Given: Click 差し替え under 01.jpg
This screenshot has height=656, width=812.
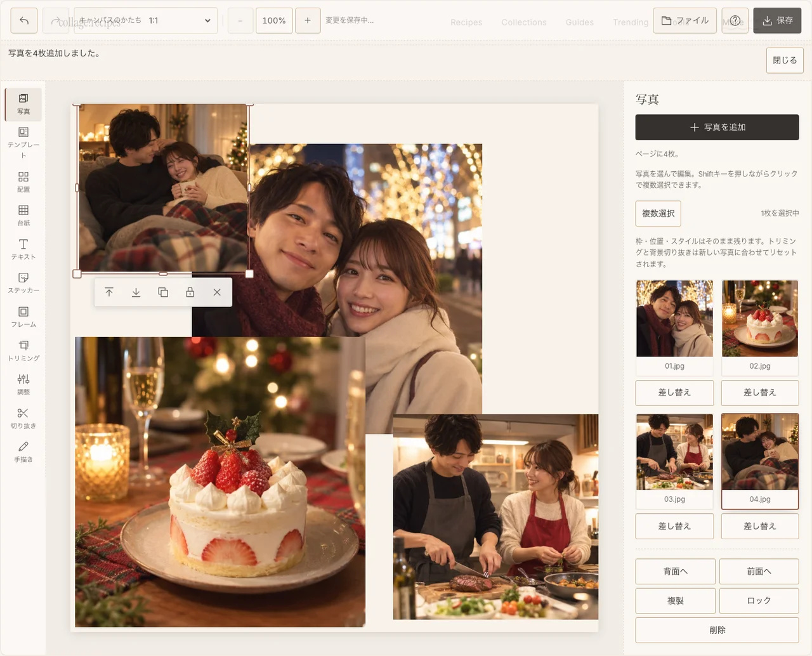Looking at the screenshot, I should (674, 393).
